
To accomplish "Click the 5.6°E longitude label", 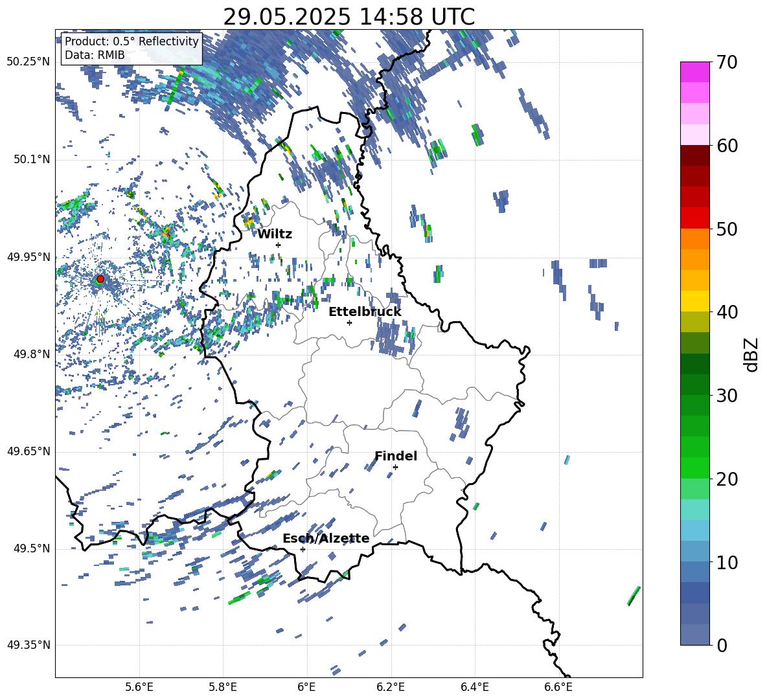I will point(139,688).
